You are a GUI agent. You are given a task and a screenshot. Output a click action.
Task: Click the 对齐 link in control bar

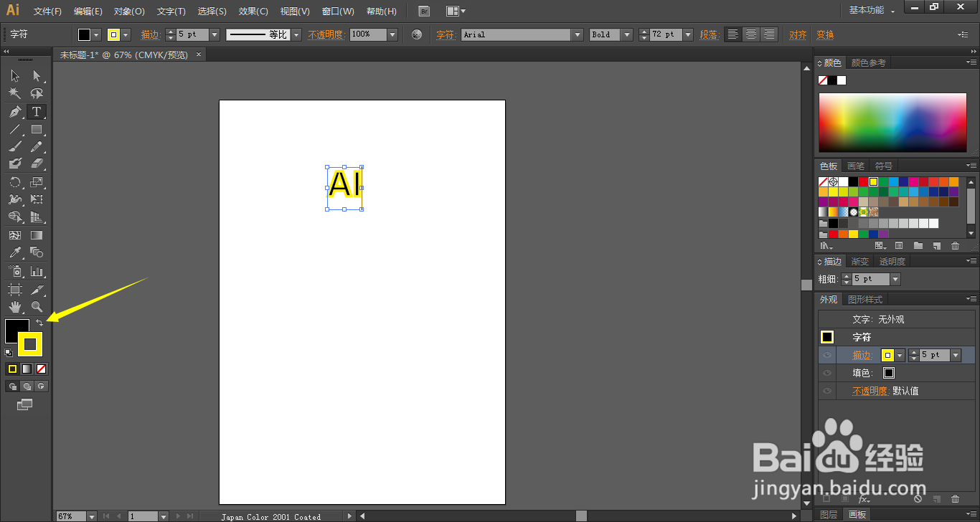pyautogui.click(x=798, y=34)
